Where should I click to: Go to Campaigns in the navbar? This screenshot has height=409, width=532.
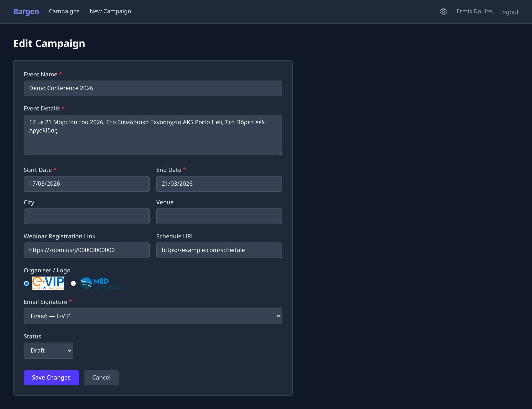pos(64,11)
